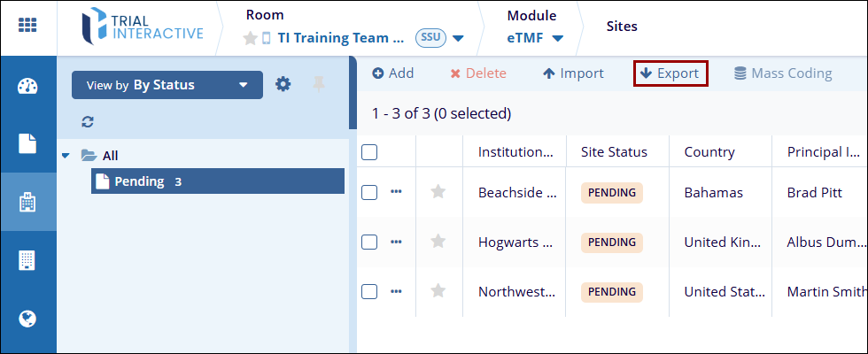The height and width of the screenshot is (354, 868).
Task: Open the Dashboard gauge icon in sidebar
Action: pos(27,87)
